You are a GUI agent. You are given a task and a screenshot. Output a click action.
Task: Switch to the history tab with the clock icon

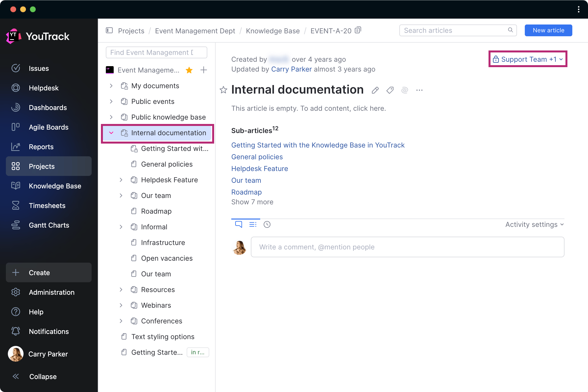(267, 224)
